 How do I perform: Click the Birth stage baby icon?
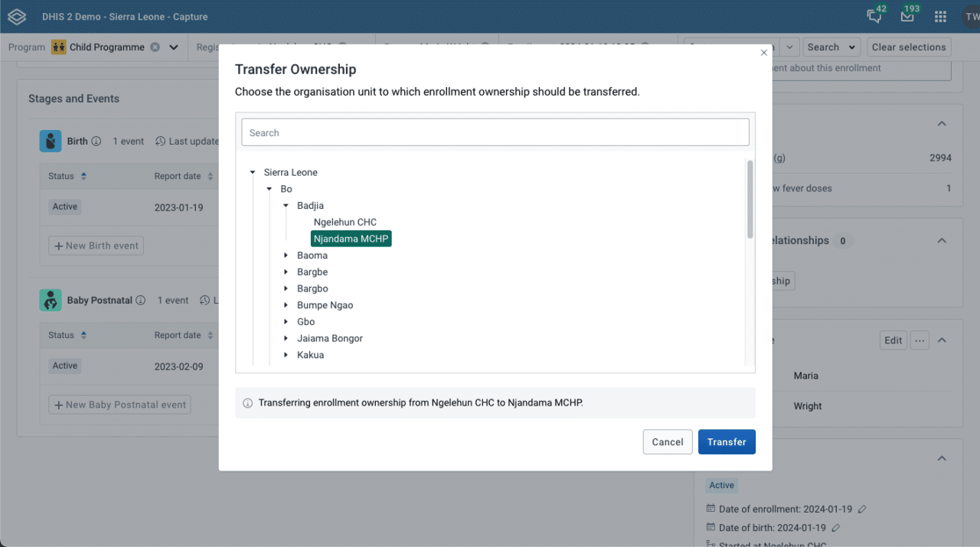[x=49, y=141]
